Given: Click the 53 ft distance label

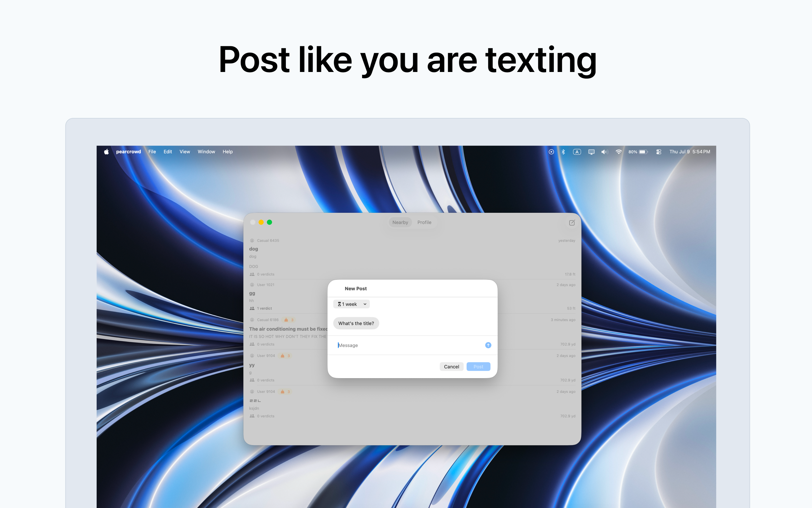Looking at the screenshot, I should click(571, 308).
